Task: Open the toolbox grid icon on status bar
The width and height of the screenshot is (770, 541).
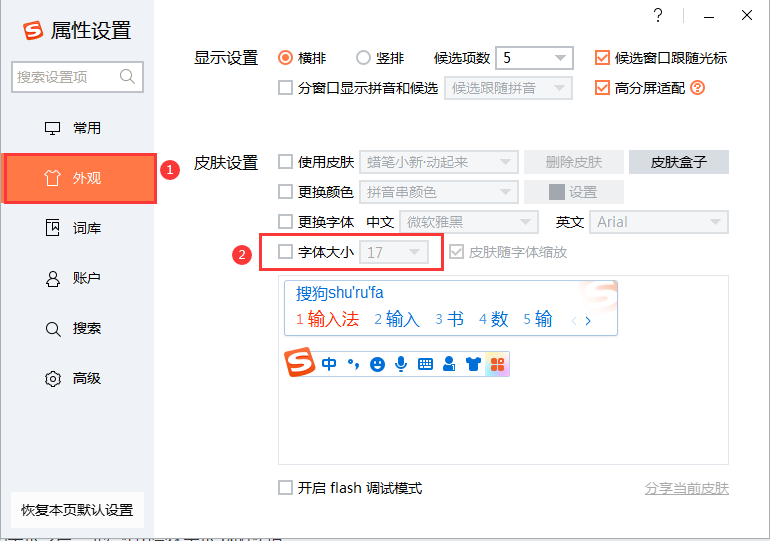Action: pyautogui.click(x=497, y=364)
